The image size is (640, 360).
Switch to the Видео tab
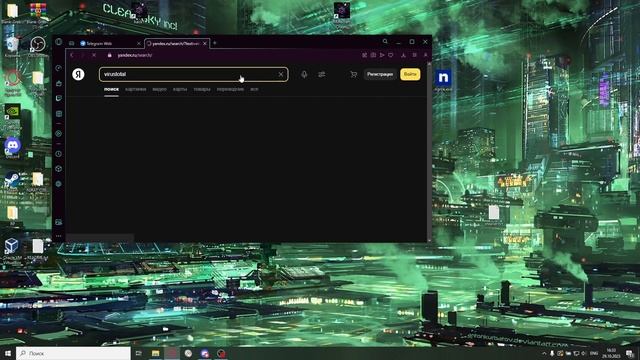pos(160,89)
